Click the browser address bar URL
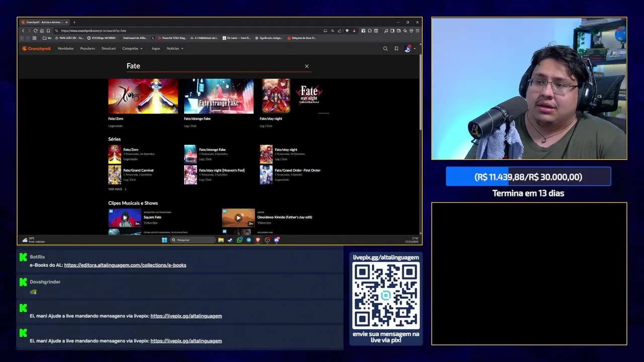Screen dimensions: 644x362 (94, 31)
